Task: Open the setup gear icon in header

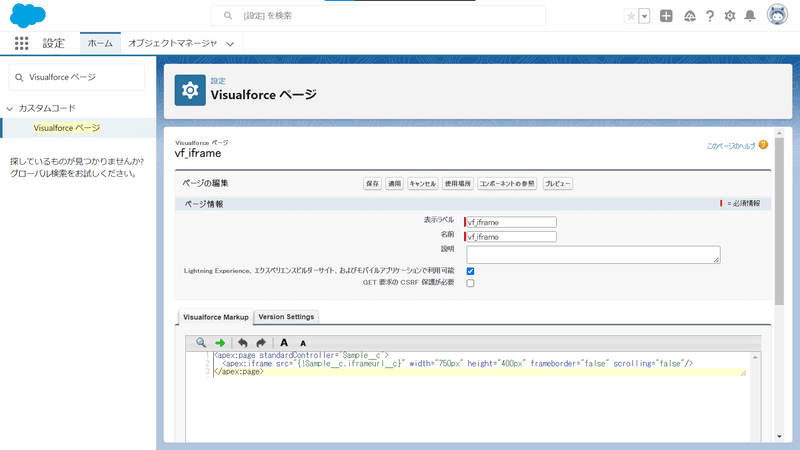Action: (x=730, y=16)
